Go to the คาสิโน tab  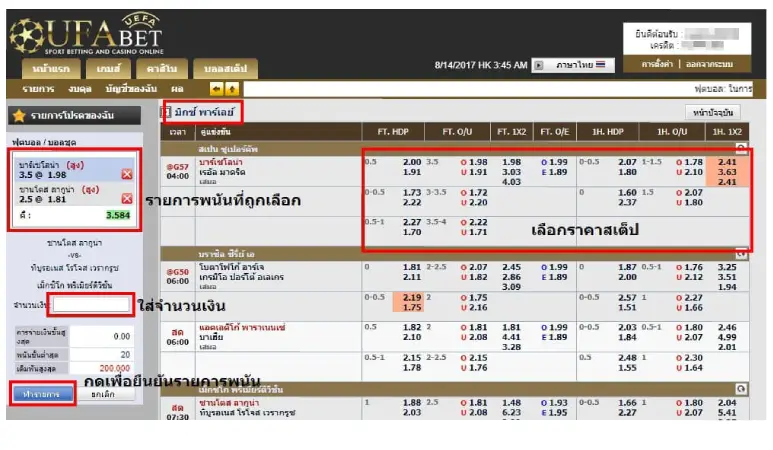162,69
